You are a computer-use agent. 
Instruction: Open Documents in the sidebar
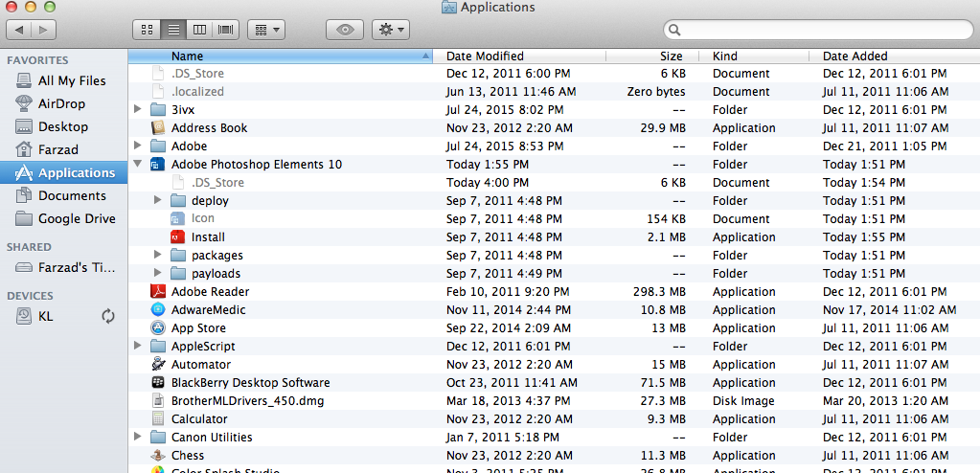71,195
